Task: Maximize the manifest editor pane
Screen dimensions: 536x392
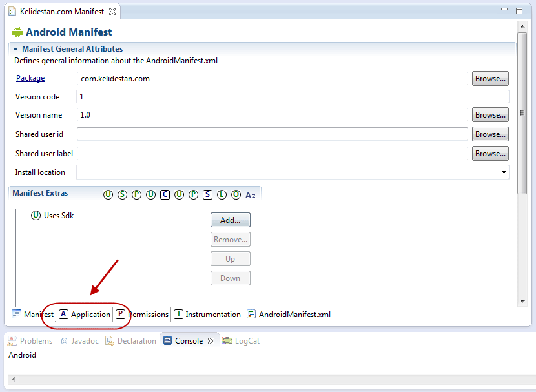Action: point(519,11)
